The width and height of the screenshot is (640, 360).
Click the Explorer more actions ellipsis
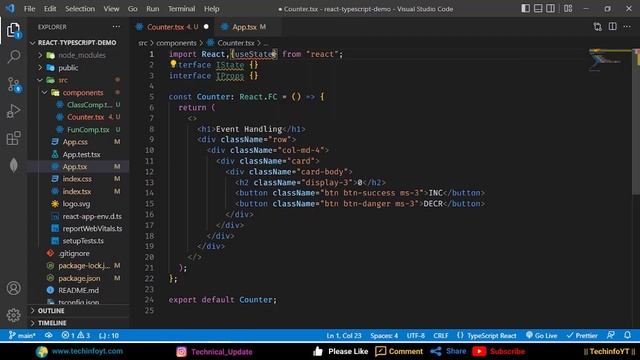(x=116, y=27)
